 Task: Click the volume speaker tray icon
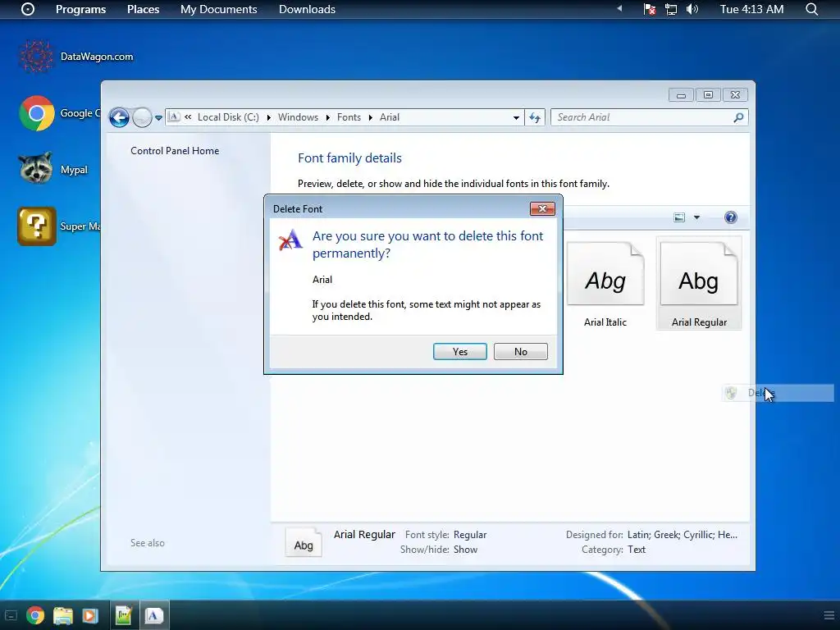coord(692,9)
